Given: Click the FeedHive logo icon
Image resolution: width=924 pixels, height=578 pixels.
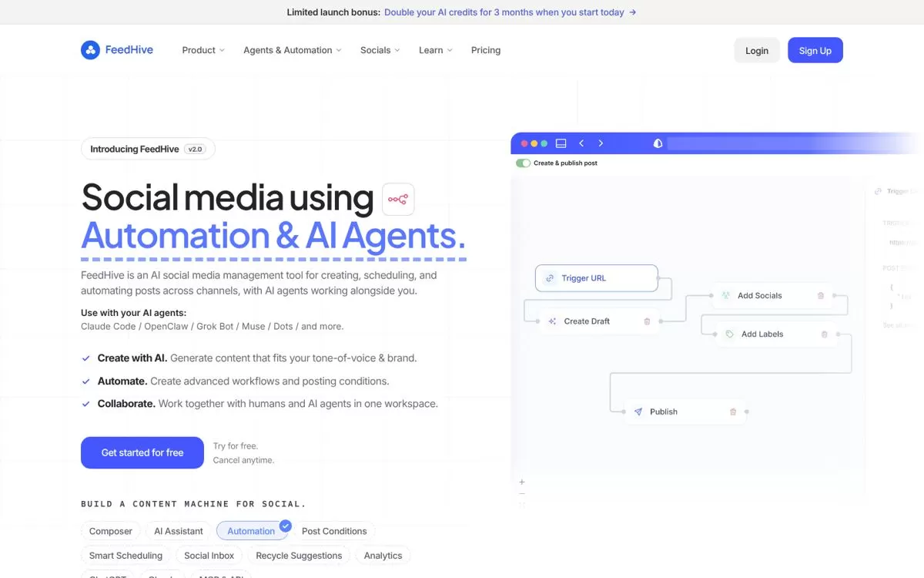Looking at the screenshot, I should [x=90, y=50].
